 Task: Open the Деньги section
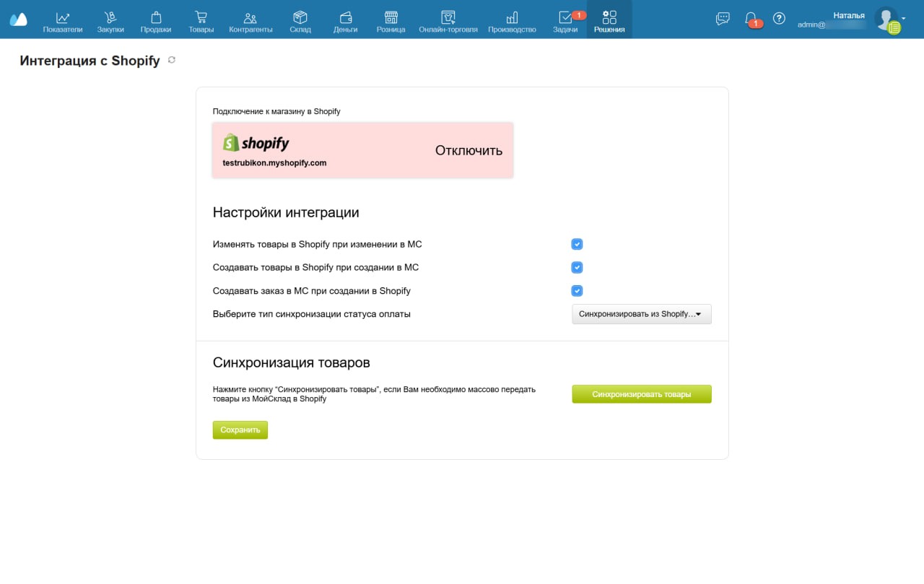click(346, 22)
